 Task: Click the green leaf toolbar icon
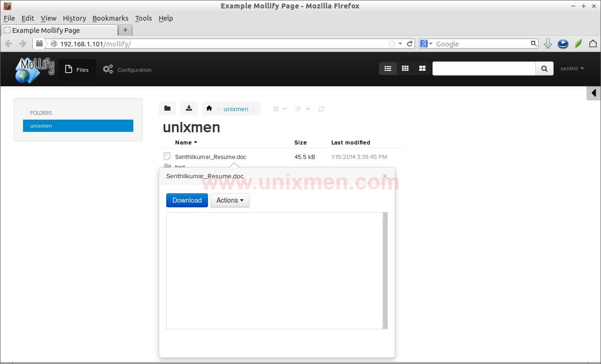(578, 44)
